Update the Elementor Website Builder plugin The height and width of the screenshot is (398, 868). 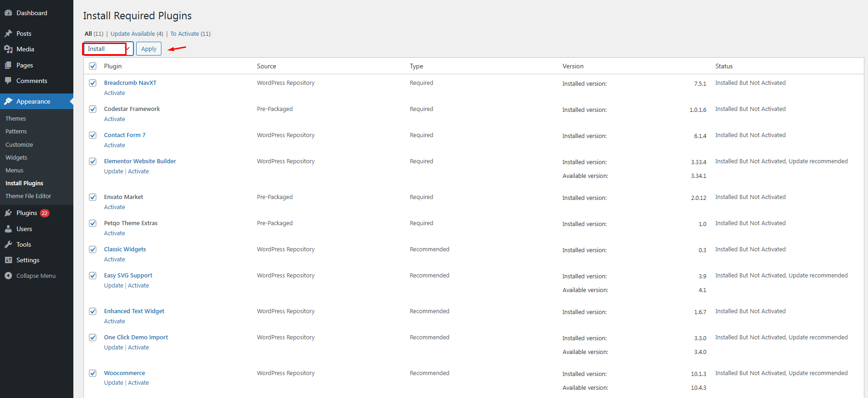click(x=113, y=171)
